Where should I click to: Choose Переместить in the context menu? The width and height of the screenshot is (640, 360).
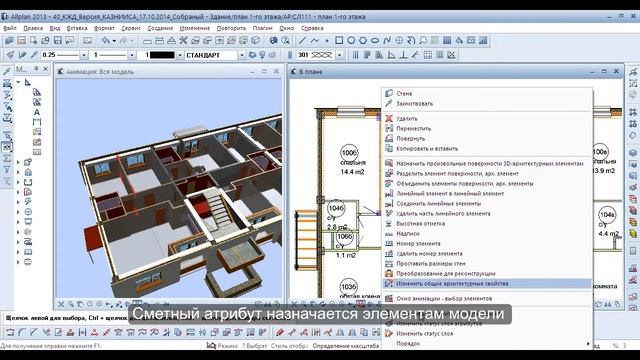pyautogui.click(x=487, y=129)
